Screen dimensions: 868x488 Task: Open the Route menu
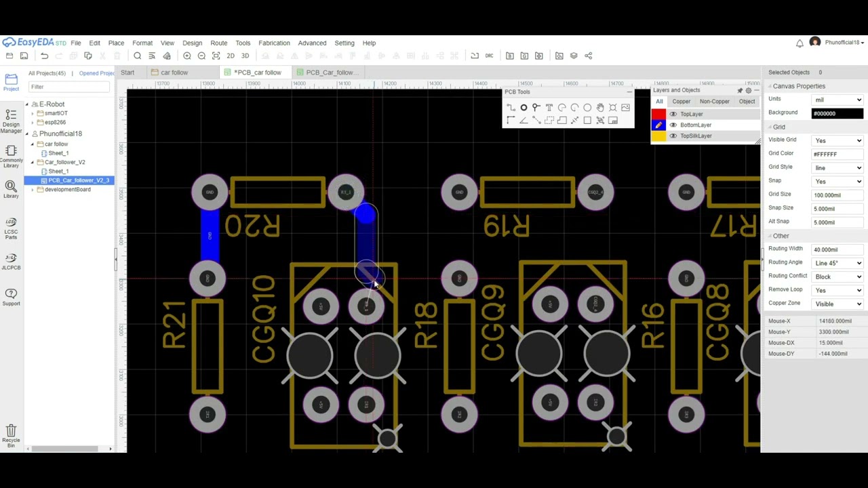coord(218,43)
